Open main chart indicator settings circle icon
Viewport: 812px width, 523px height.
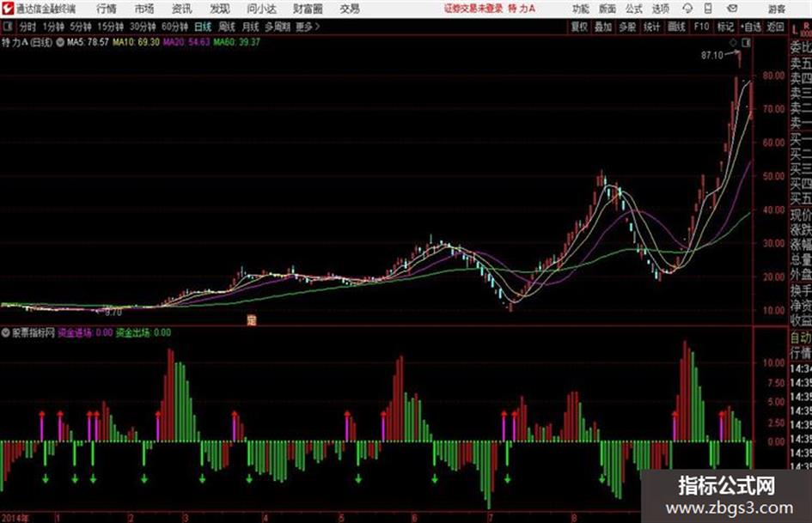coord(60,42)
